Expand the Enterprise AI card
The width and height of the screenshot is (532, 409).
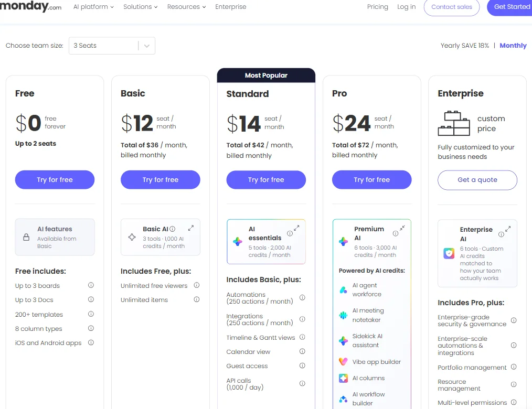pyautogui.click(x=508, y=229)
